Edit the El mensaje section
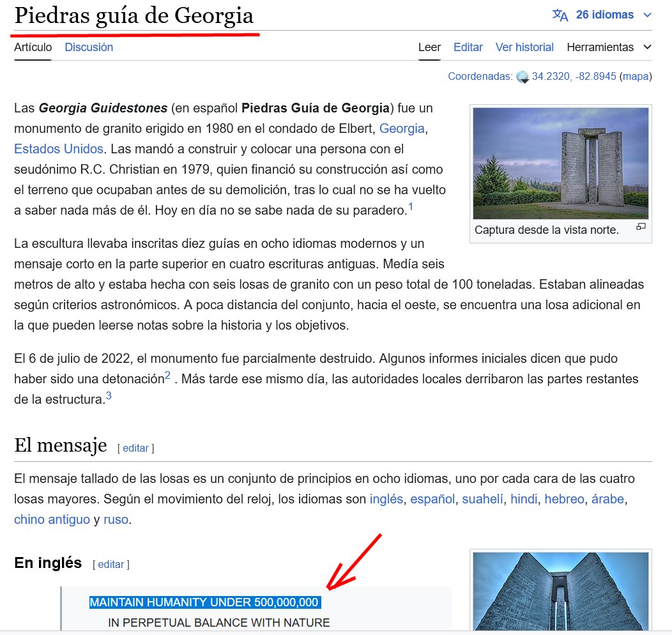 pos(135,448)
